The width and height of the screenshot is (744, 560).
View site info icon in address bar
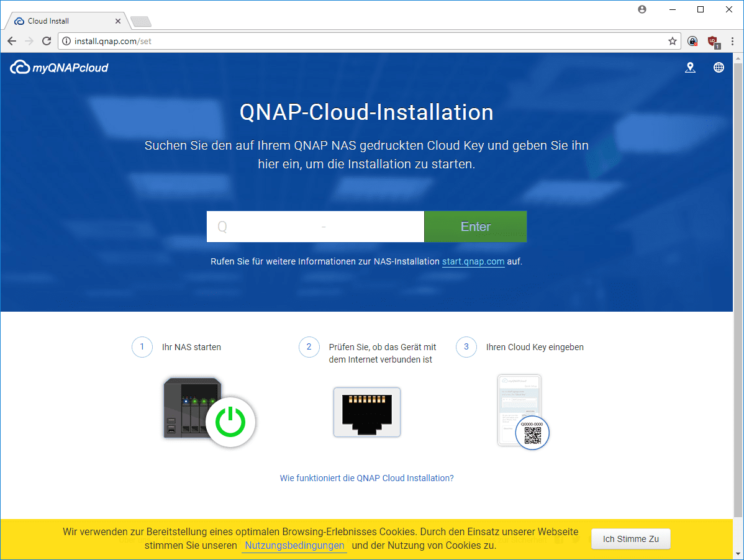tap(66, 41)
